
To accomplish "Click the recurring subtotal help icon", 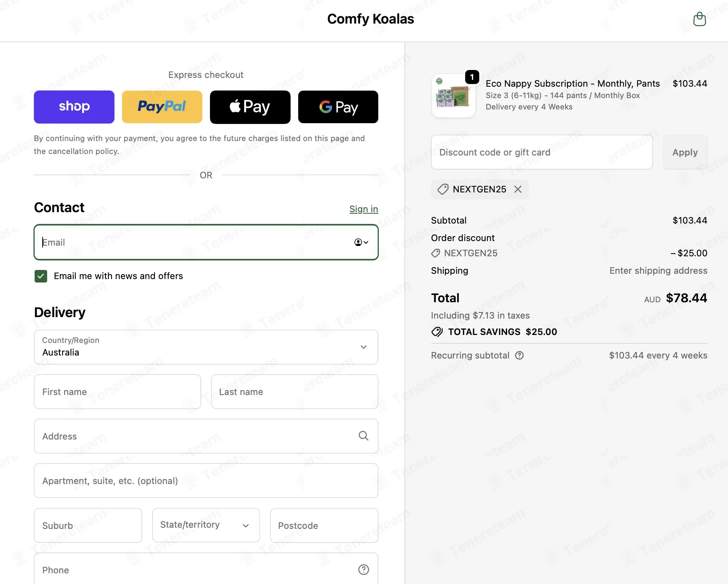I will point(520,355).
